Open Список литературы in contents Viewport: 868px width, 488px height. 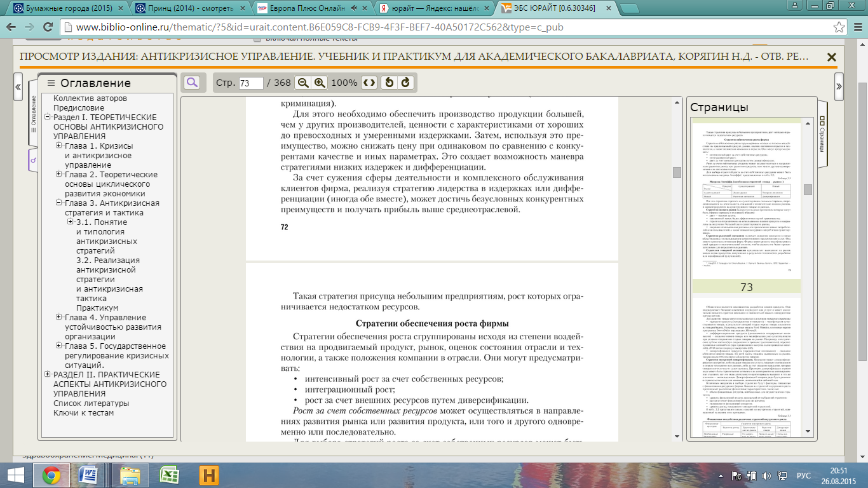[x=91, y=403]
